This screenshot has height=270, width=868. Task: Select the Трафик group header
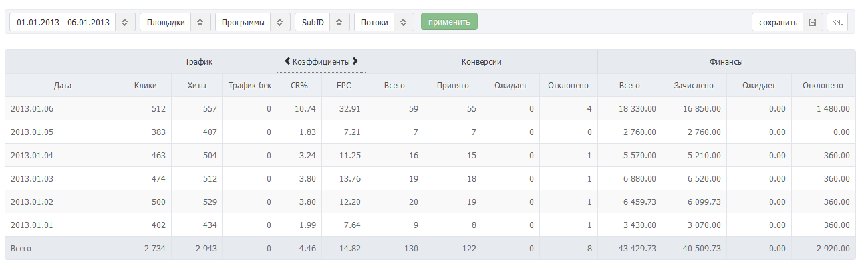pos(198,61)
